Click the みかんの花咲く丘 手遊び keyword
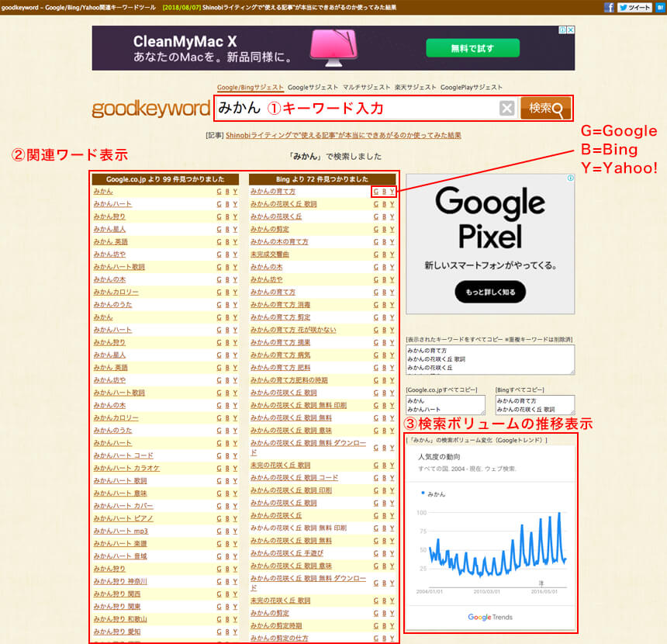 pos(287,553)
